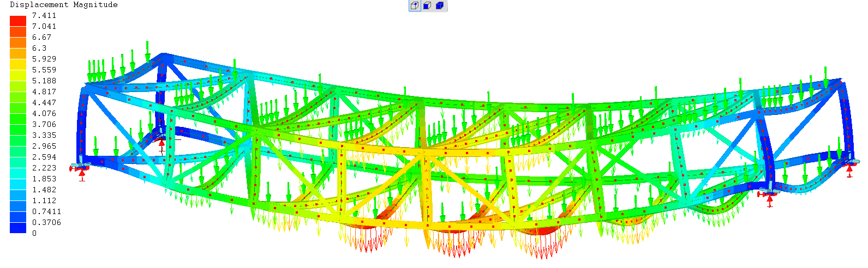Click the 6.67 legend value label

41,37
